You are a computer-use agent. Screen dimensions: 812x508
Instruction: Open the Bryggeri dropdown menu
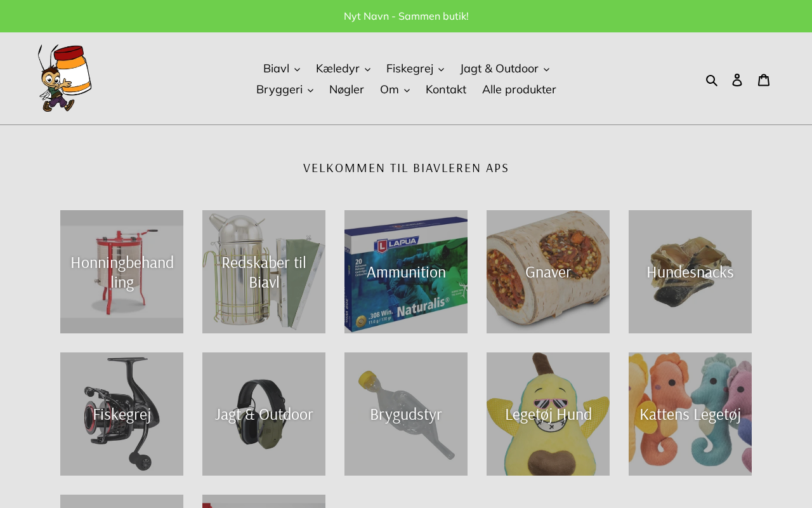click(x=285, y=90)
